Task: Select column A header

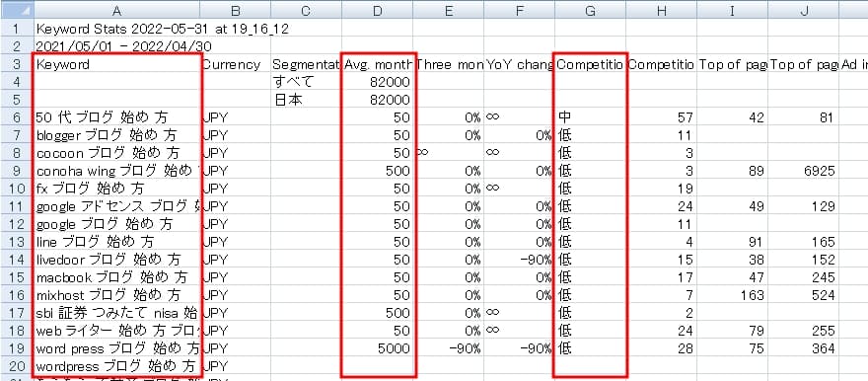Action: tap(116, 10)
